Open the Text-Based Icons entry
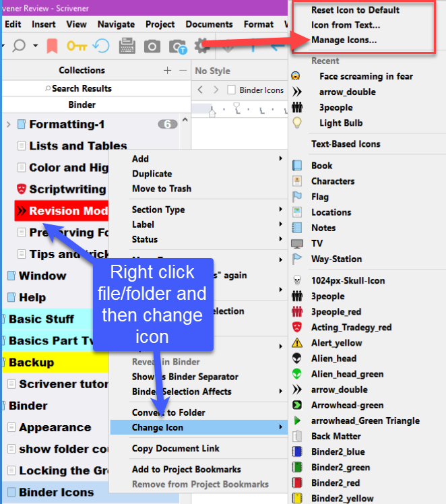Viewport: 446px width, 504px height. click(346, 144)
